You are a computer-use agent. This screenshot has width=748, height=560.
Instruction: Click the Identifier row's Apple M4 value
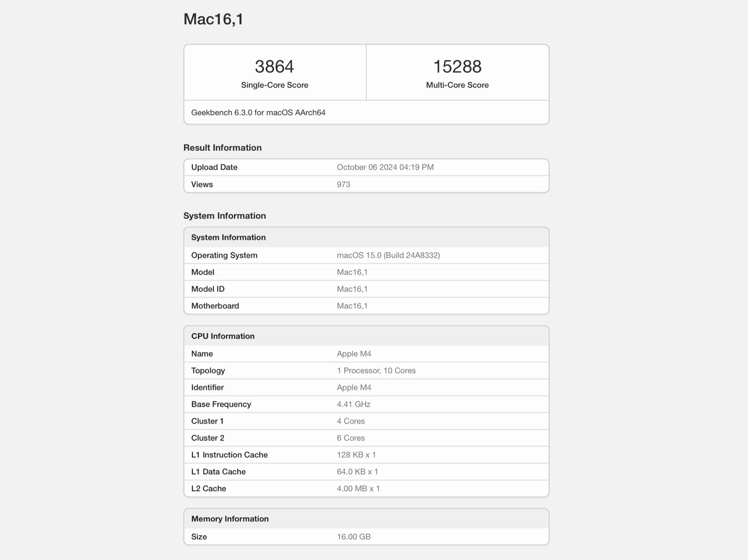(x=354, y=387)
